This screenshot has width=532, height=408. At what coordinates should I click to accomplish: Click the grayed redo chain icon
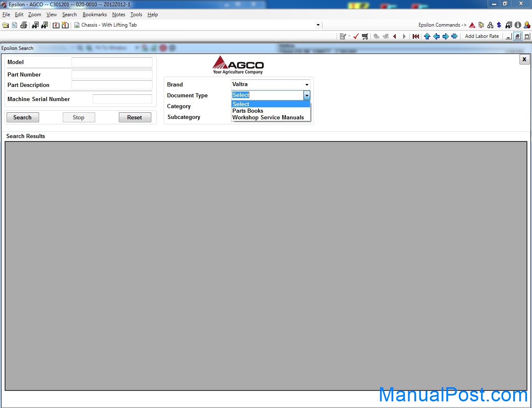point(386,36)
